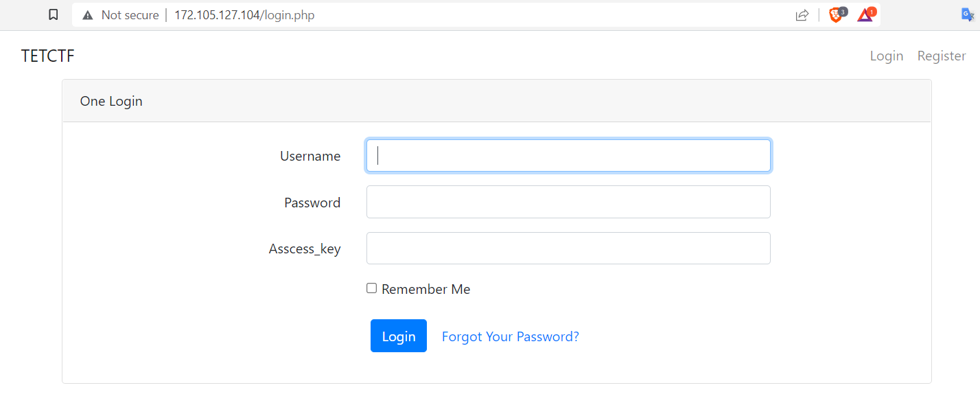Select the Password input field

[x=568, y=202]
